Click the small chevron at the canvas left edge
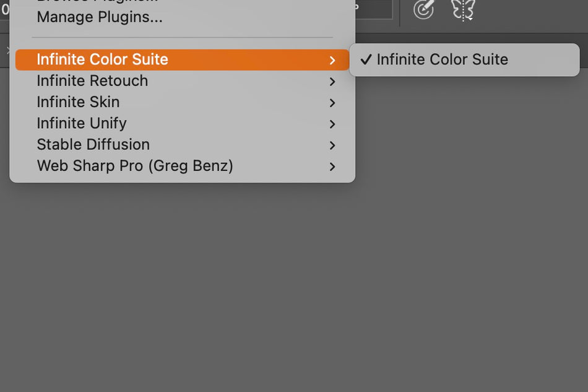Image resolution: width=588 pixels, height=392 pixels. tap(7, 50)
